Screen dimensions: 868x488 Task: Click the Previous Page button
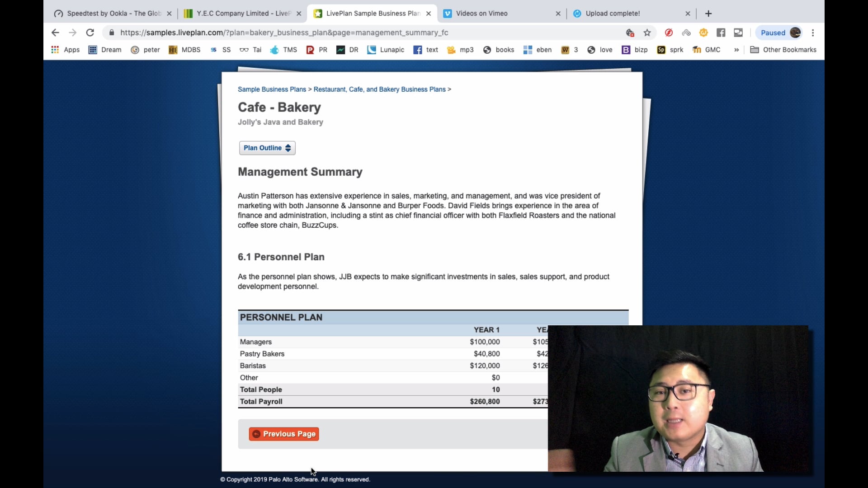click(284, 434)
